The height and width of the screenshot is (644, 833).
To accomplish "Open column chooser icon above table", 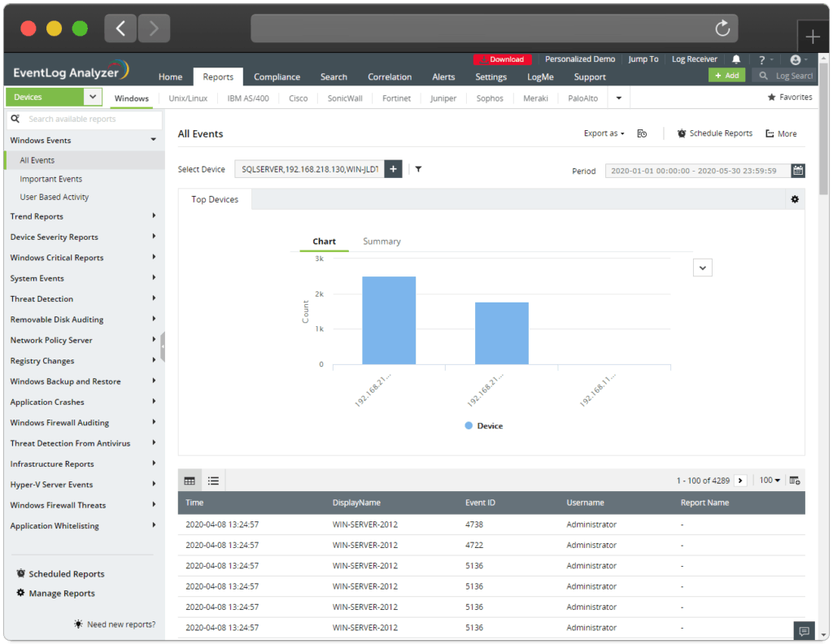I will pyautogui.click(x=795, y=481).
